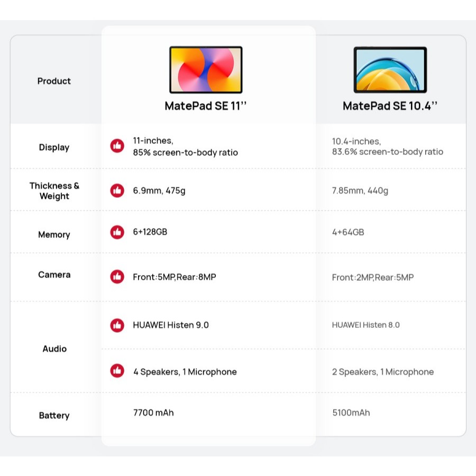Viewport: 476px width, 476px height.
Task: Open the MatePad SE 10.4'' product title
Action: [x=390, y=106]
